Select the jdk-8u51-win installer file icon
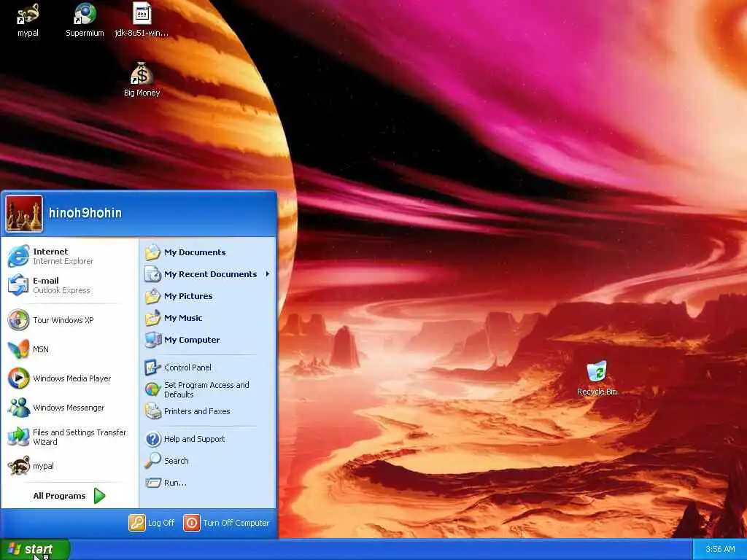This screenshot has height=560, width=747. pos(142,14)
